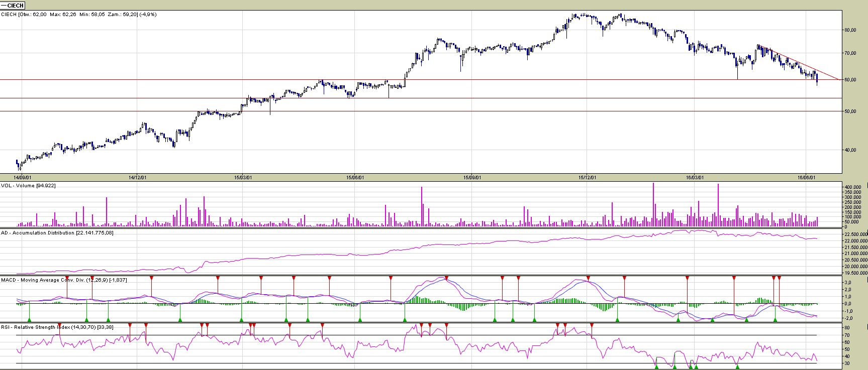This screenshot has width=868, height=370.
Task: Click the 15/06/01 date axis label
Action: click(x=355, y=177)
